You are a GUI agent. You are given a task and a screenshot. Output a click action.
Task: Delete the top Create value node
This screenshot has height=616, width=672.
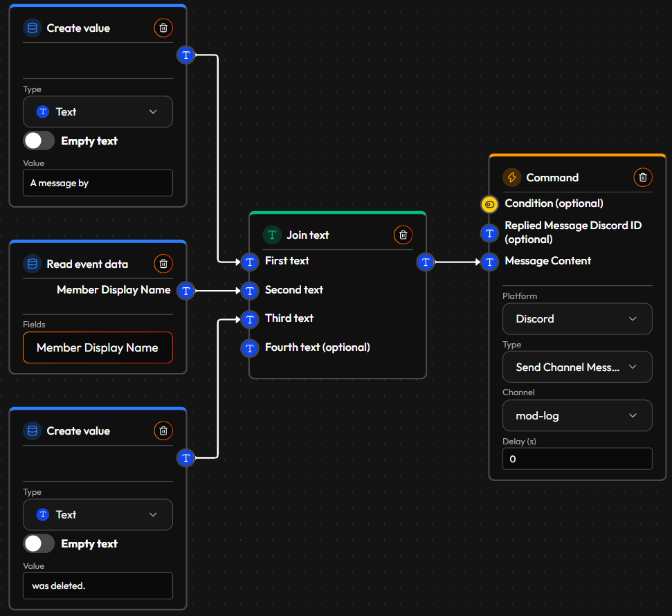[163, 28]
